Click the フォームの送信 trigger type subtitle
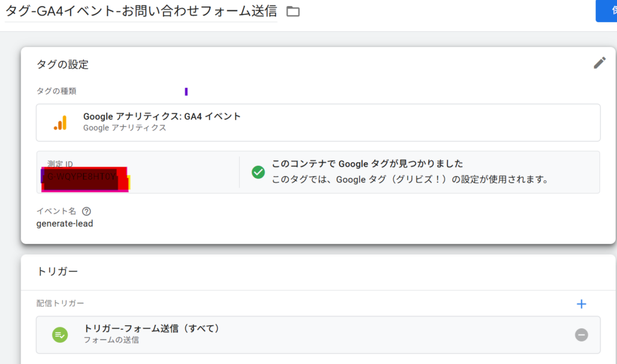 click(x=111, y=340)
